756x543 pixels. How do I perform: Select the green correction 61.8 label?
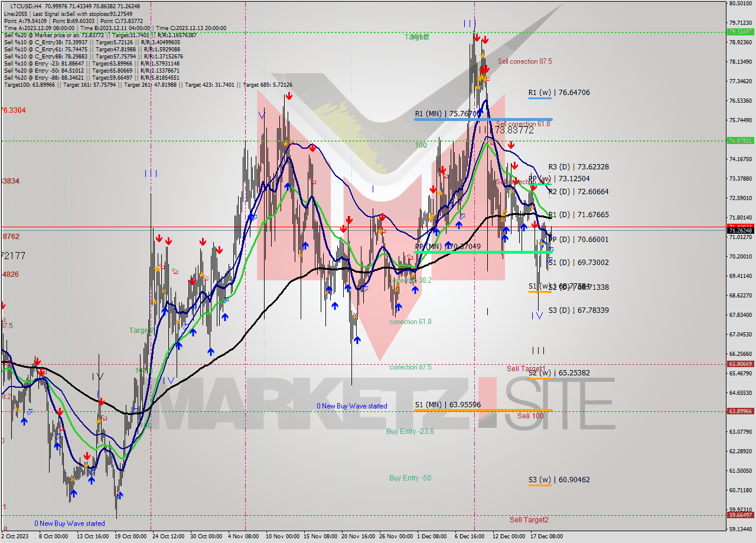click(410, 322)
